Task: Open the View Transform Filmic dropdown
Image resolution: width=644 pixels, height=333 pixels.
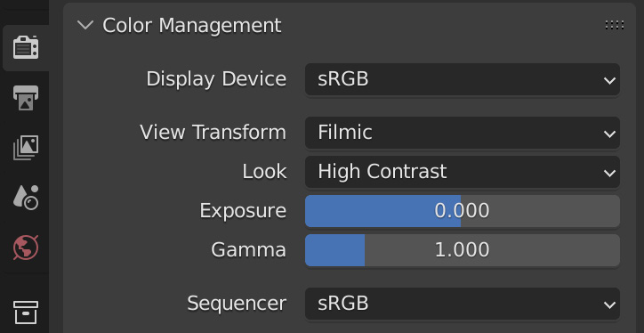Action: click(x=462, y=133)
